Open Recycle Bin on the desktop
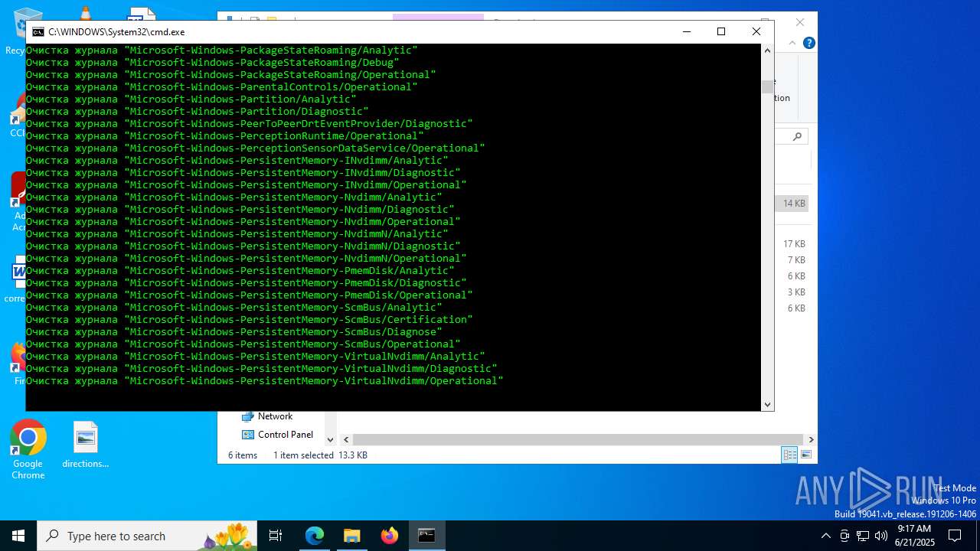Screen dimensions: 980x551 coord(19,31)
